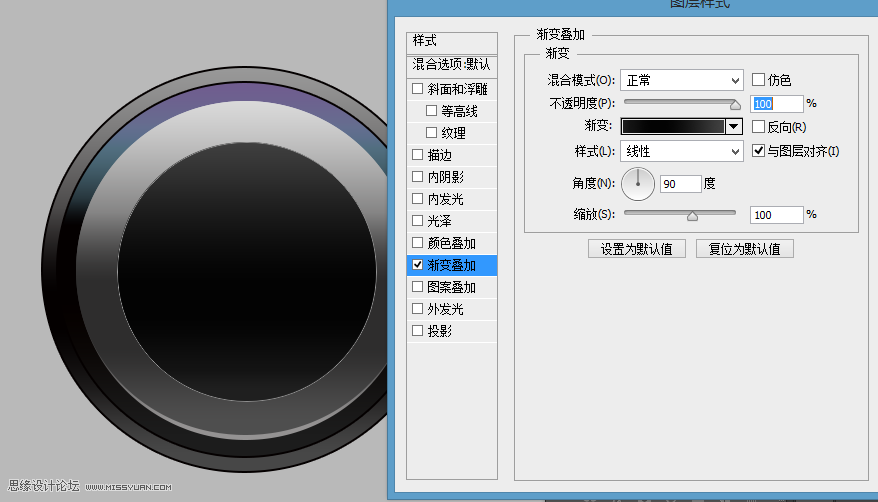Viewport: 878px width, 502px height.
Task: Select the 颜色叠加 style entry
Action: click(452, 243)
